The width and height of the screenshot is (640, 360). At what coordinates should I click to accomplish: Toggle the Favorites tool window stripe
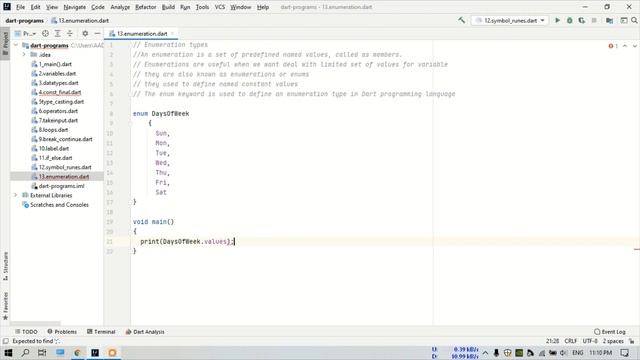coord(5,306)
